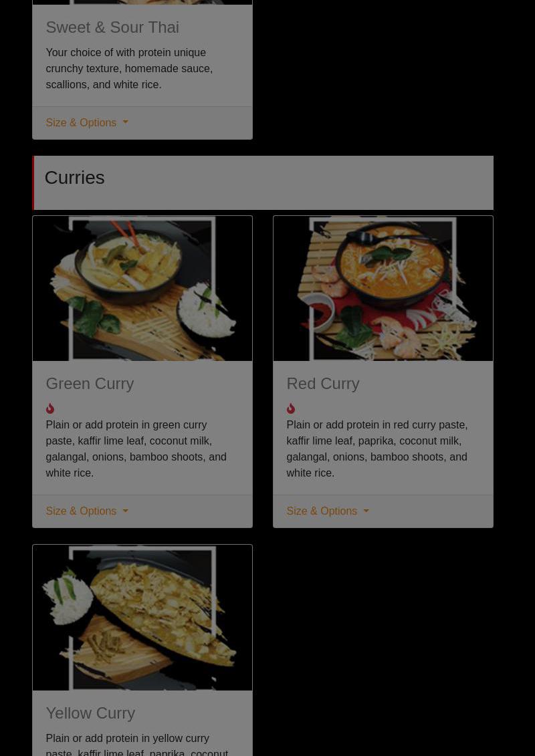Click the Sweet & Sour Thai title

pyautogui.click(x=112, y=27)
